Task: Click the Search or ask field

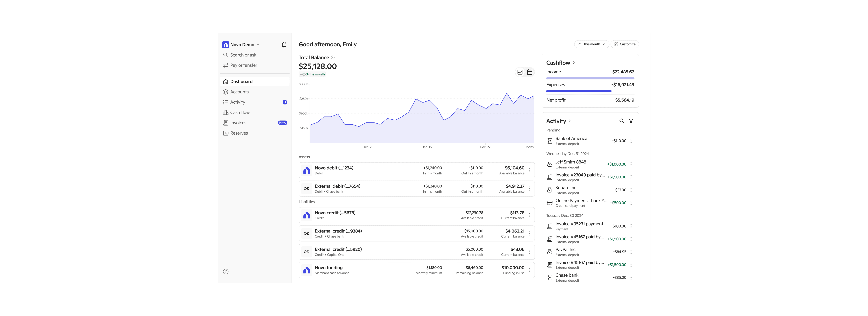Action: (243, 55)
